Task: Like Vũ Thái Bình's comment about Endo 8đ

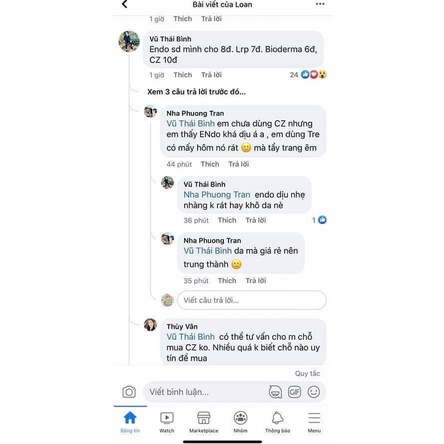Action: (183, 75)
